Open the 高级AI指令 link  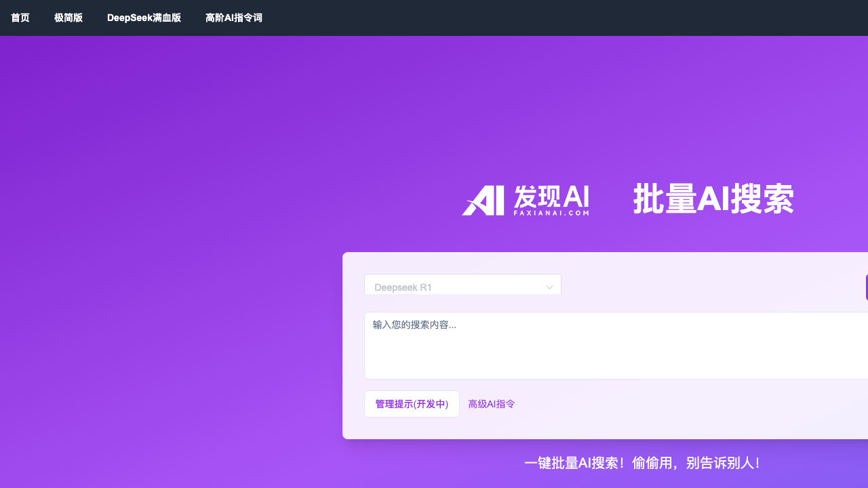(492, 404)
